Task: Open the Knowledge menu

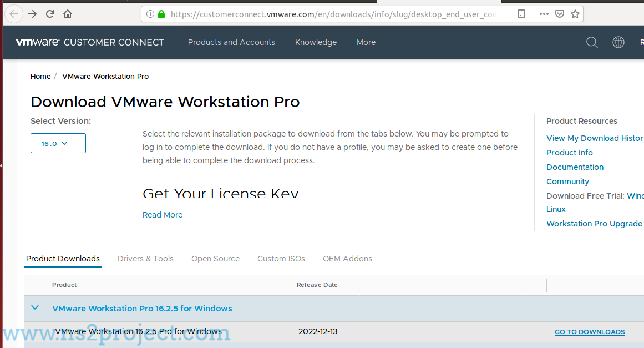Action: pyautogui.click(x=316, y=42)
